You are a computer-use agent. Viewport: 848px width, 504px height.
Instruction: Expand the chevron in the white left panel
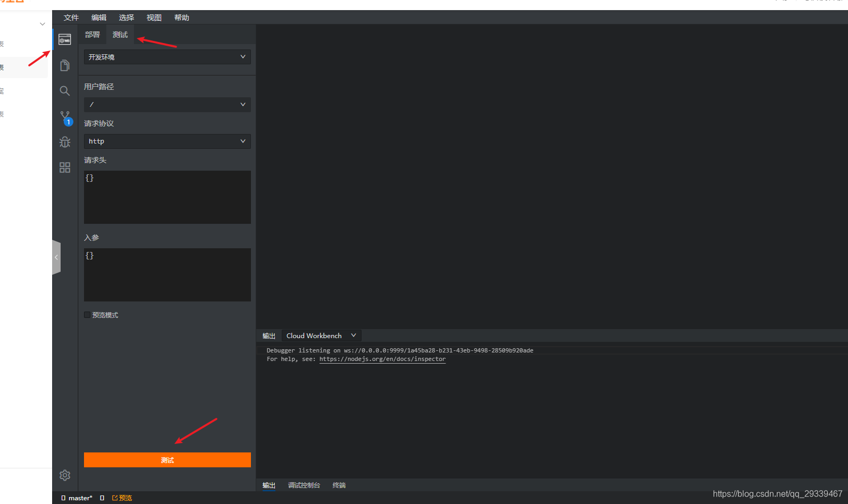point(43,24)
